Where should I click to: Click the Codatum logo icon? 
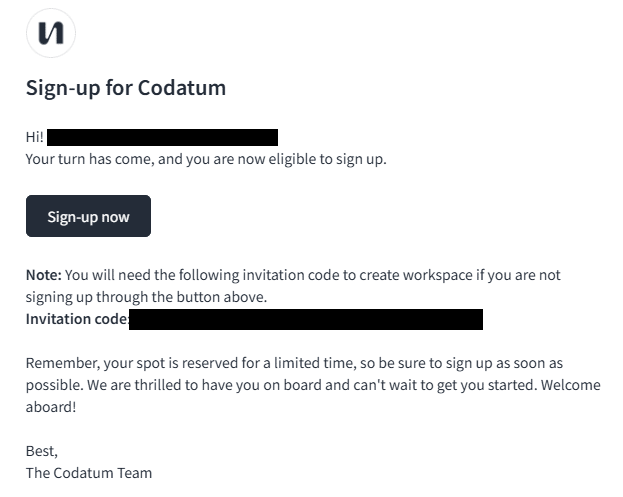point(51,33)
